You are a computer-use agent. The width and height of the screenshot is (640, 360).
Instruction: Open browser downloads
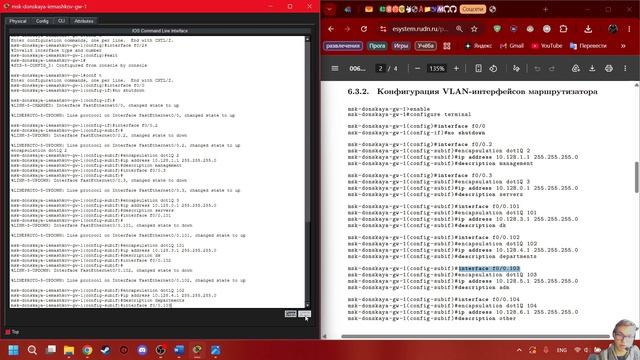[588, 29]
